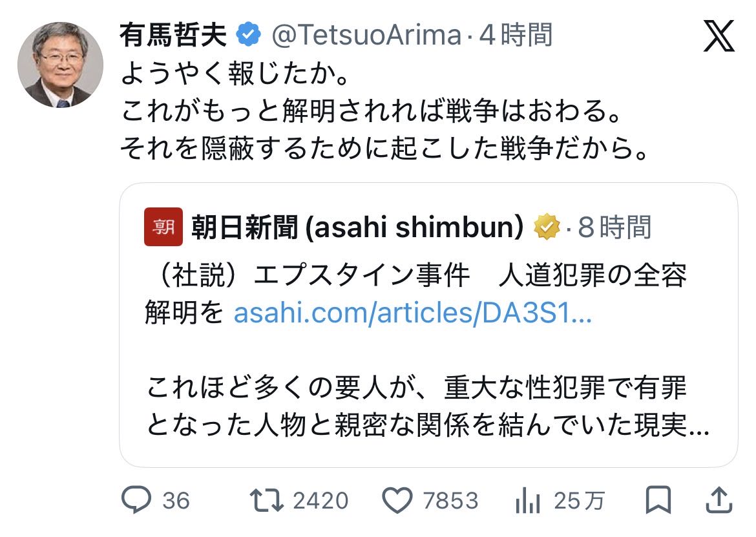The width and height of the screenshot is (756, 537).
Task: Click the 有馬哲夫 display name
Action: click(173, 35)
